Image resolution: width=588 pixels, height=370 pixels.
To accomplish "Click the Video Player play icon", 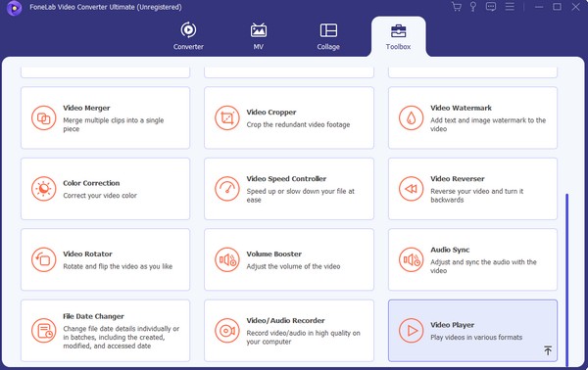I will pyautogui.click(x=411, y=330).
